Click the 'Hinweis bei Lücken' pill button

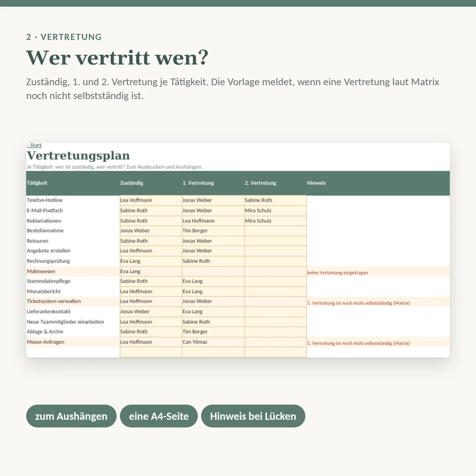(253, 416)
